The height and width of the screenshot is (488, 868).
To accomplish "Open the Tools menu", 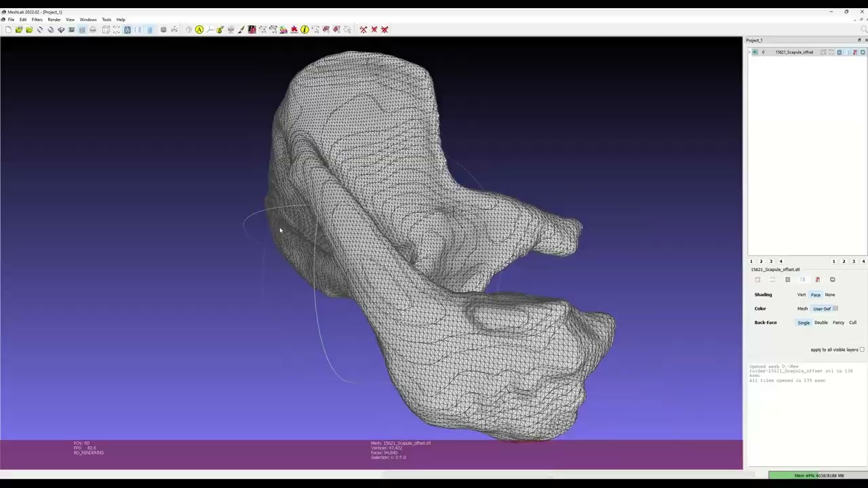I will [106, 20].
